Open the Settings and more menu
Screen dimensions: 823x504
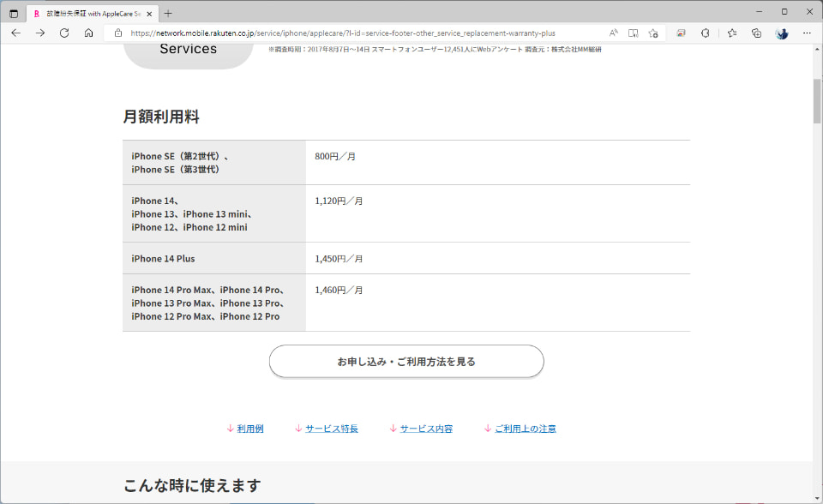(x=807, y=33)
